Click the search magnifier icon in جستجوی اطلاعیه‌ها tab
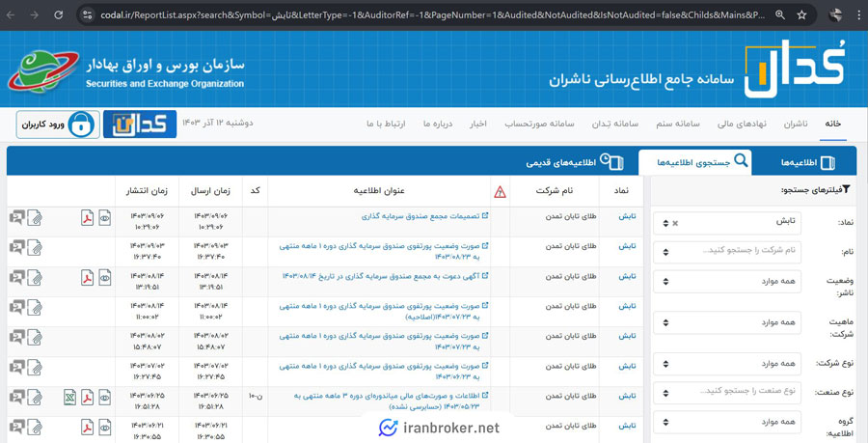The image size is (868, 443). tap(740, 161)
